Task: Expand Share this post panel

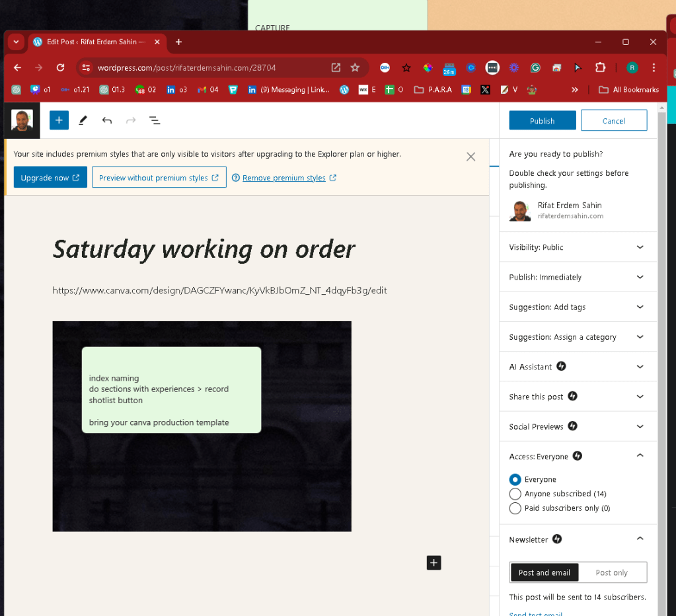Action: click(x=578, y=397)
